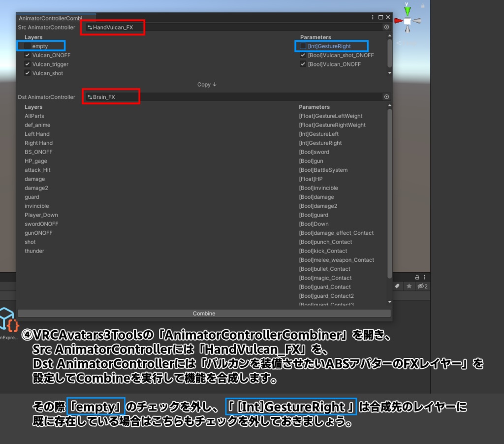Viewport: 504px width, 444px height.
Task: Click the destination parameters scrollbar thumb
Action: (x=390, y=193)
